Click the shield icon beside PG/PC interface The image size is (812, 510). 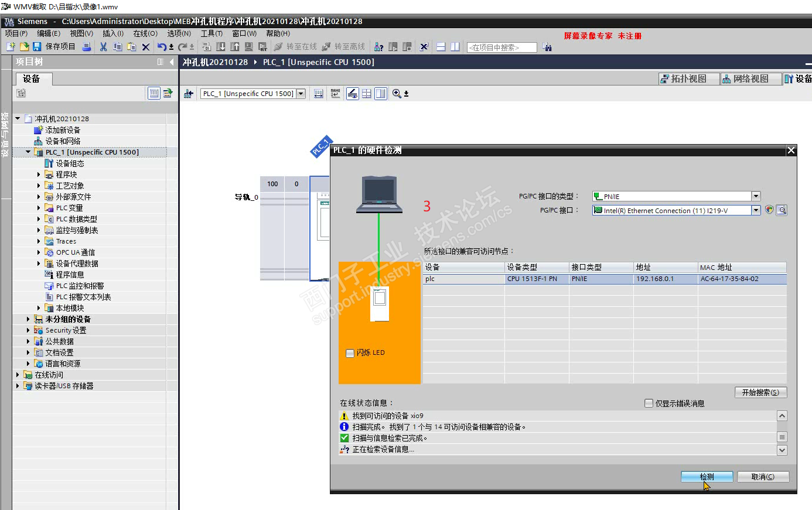pyautogui.click(x=769, y=210)
